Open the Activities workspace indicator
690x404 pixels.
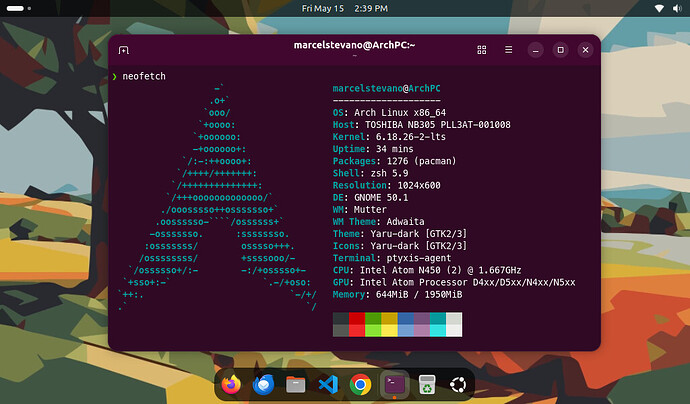18,8
